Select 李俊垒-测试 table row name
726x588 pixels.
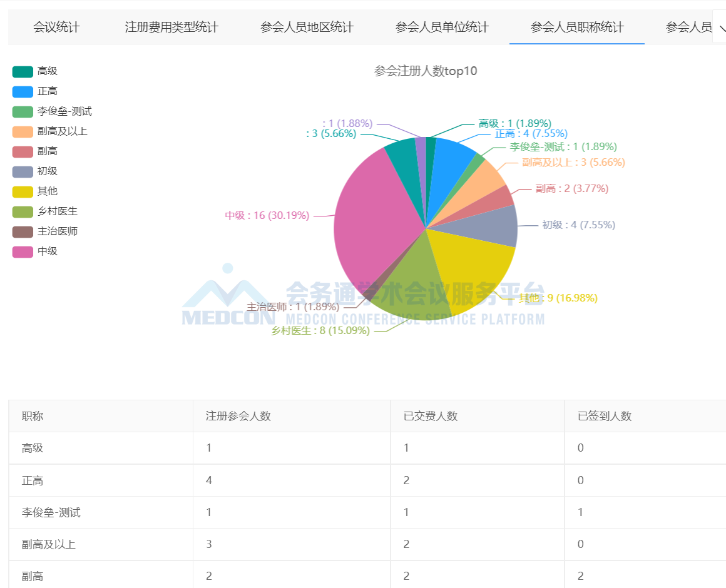(x=51, y=512)
